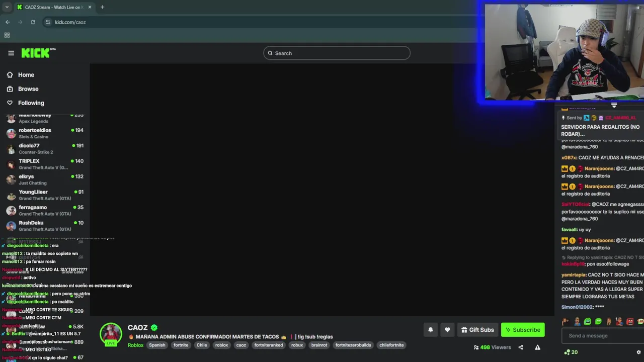The height and width of the screenshot is (362, 644).
Task: Open the browser apps grid shortcut
Action: point(7,35)
